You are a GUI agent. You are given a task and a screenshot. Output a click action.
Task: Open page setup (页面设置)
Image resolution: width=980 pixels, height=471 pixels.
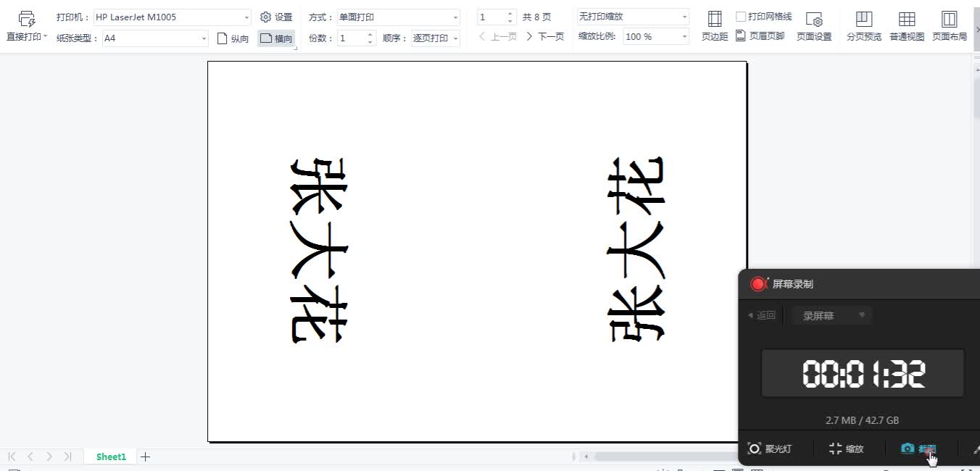click(814, 26)
